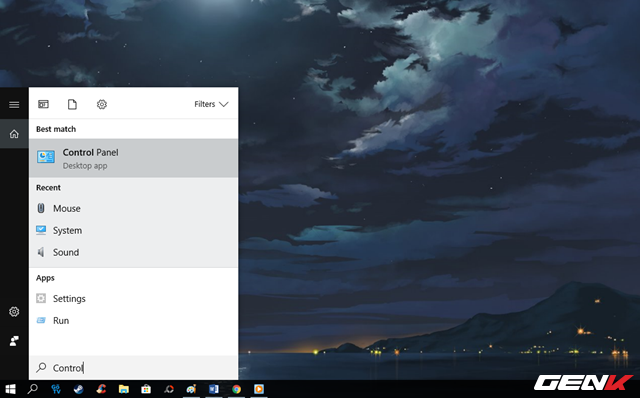
Task: Open the Sound recent item
Action: point(133,253)
